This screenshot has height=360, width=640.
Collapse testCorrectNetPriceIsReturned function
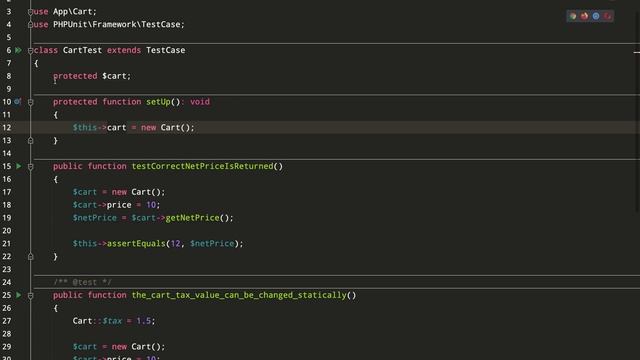(x=31, y=167)
